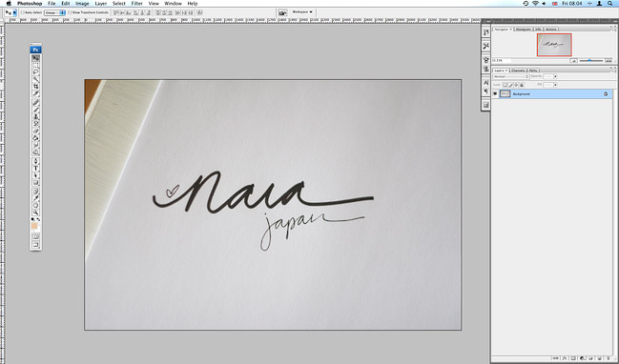Select the Brush tool

pyautogui.click(x=35, y=110)
